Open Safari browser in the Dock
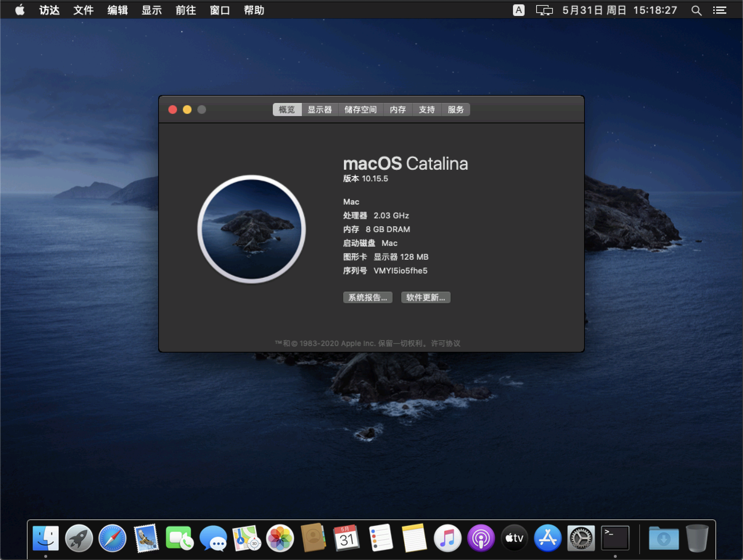 click(112, 538)
